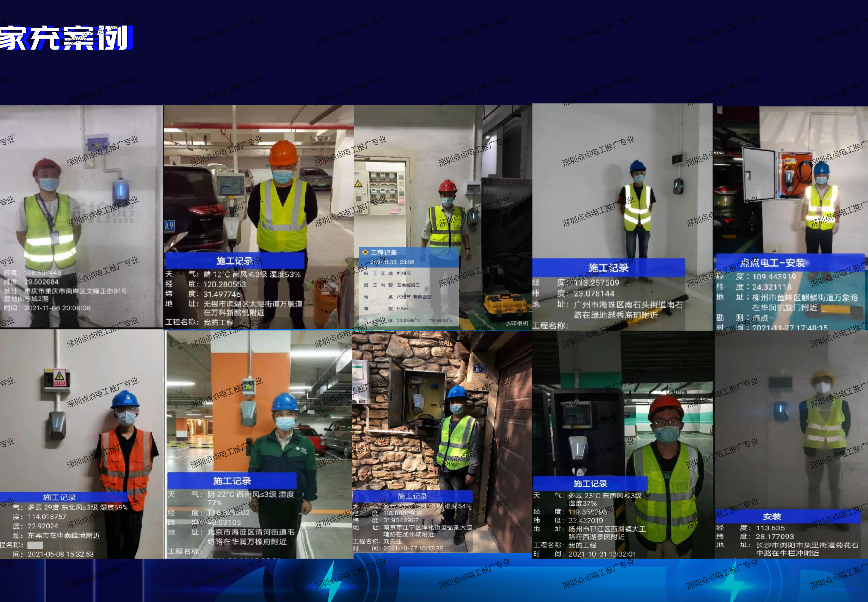Screen dimensions: 868x602
Task: Open the Wuxi photo with orange helmet worker
Action: (x=259, y=217)
